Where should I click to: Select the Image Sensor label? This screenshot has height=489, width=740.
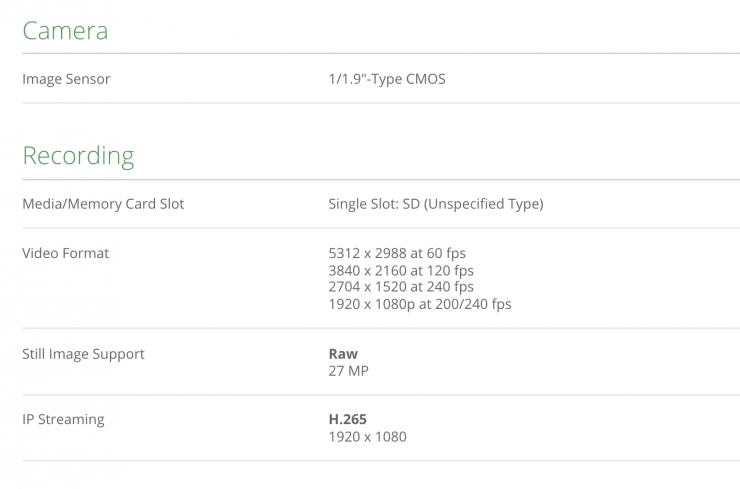(66, 79)
